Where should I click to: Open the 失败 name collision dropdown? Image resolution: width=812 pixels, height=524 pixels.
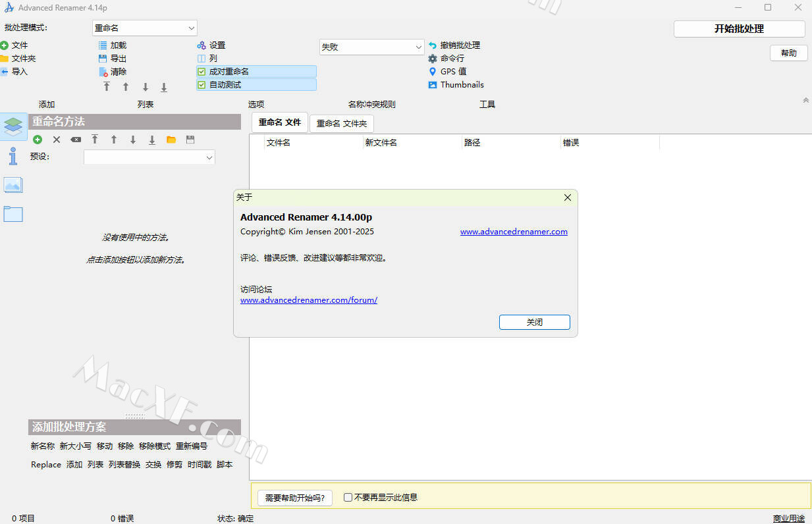pos(372,47)
